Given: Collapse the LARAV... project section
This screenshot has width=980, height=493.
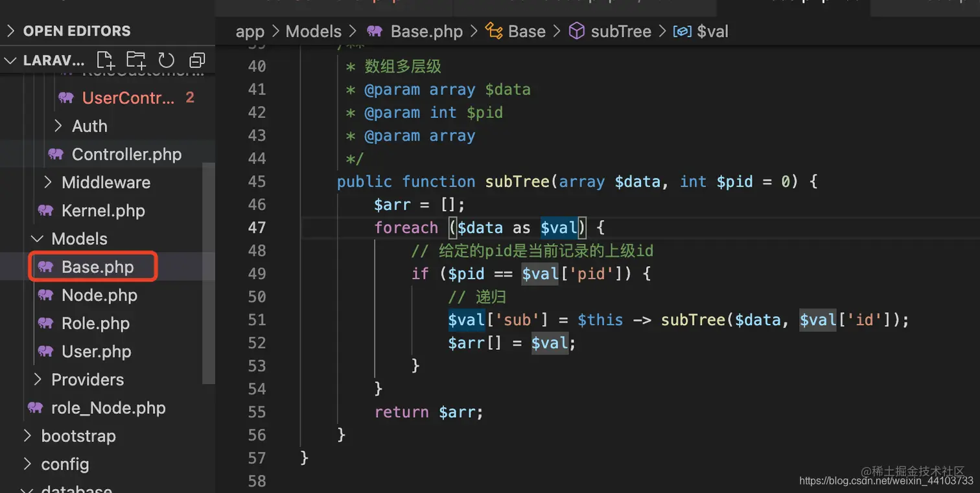Looking at the screenshot, I should (11, 60).
